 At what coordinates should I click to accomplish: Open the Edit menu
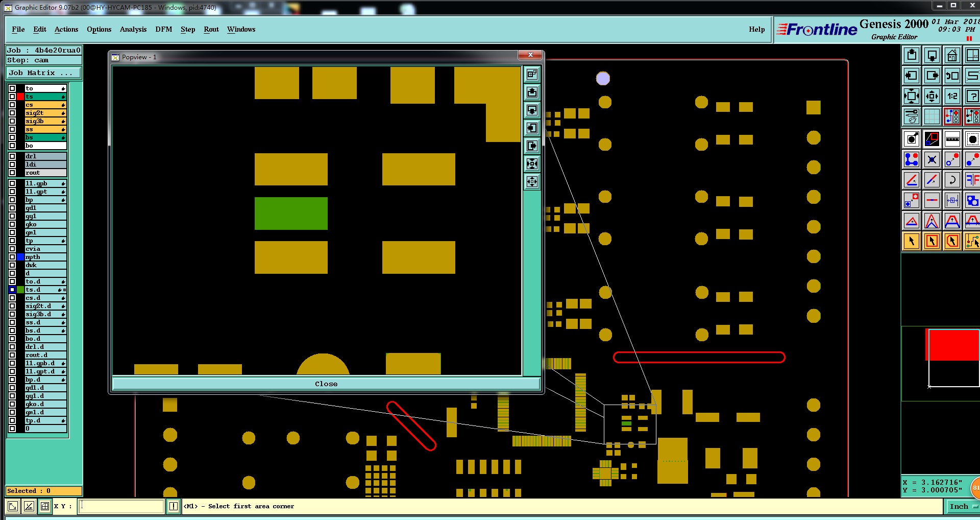[x=40, y=30]
